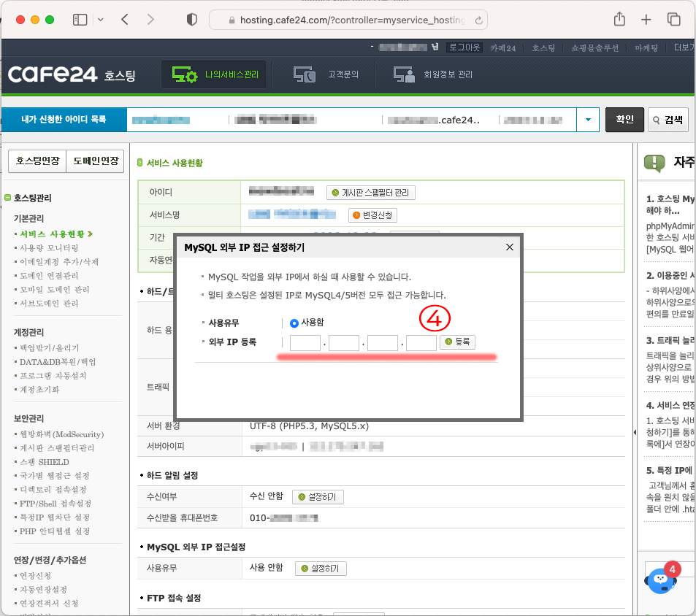Image resolution: width=696 pixels, height=616 pixels.
Task: Click the Safari sidebar toggle icon
Action: [80, 20]
